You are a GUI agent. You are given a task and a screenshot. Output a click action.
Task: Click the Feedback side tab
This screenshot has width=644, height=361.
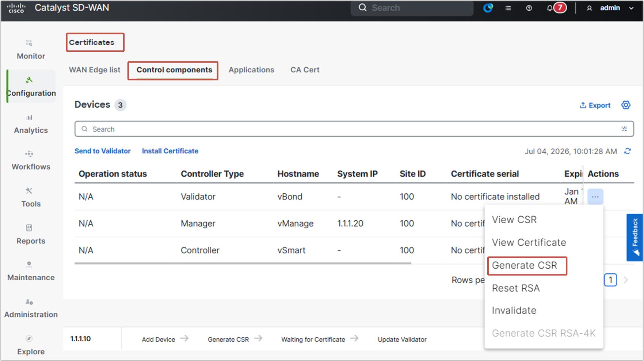[635, 237]
